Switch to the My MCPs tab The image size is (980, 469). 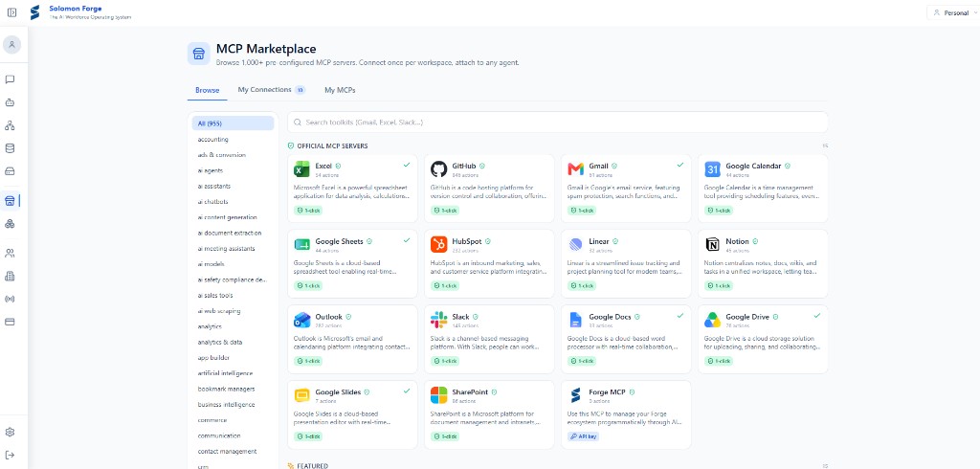click(340, 90)
